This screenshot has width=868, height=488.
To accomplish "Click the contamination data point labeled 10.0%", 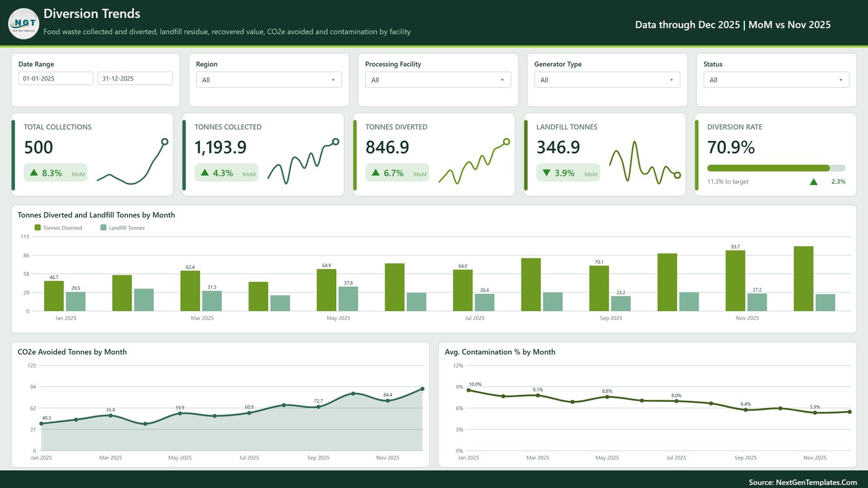I will [x=469, y=390].
